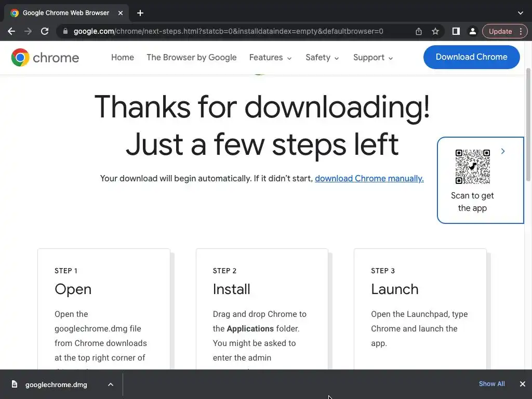Image resolution: width=532 pixels, height=399 pixels.
Task: Expand the Support menu
Action: click(373, 57)
